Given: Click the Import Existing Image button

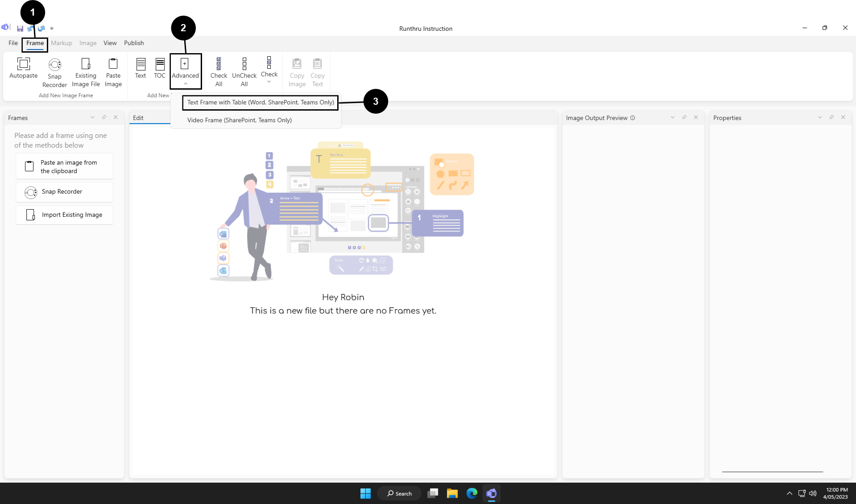Looking at the screenshot, I should tap(65, 215).
